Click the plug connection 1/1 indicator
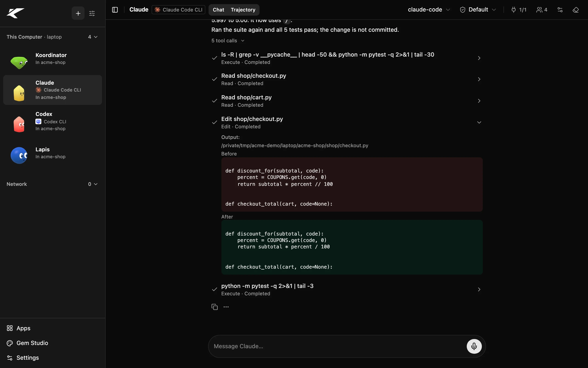The image size is (588, 368). 518,10
